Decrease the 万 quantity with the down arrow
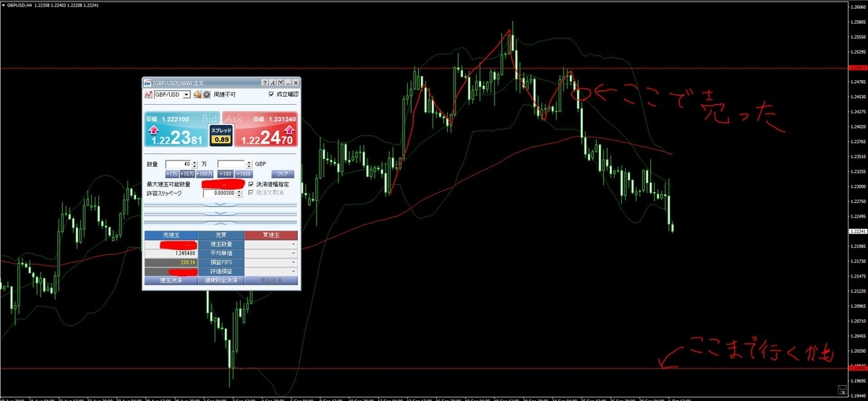The height and width of the screenshot is (401, 868). 195,166
